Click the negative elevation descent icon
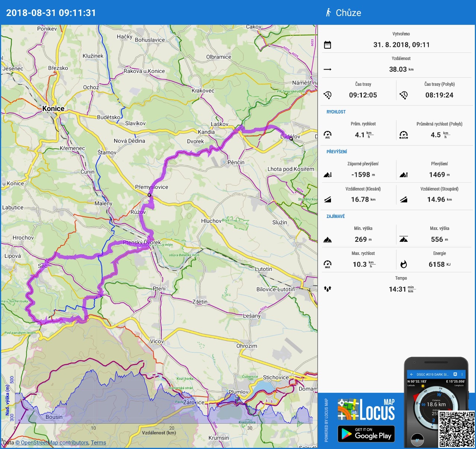 [x=327, y=174]
